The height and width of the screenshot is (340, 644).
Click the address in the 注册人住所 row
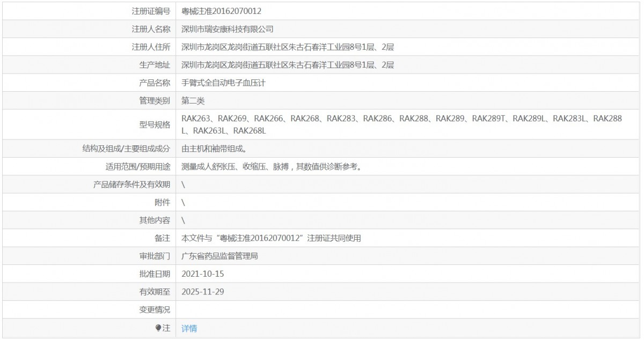[x=288, y=47]
